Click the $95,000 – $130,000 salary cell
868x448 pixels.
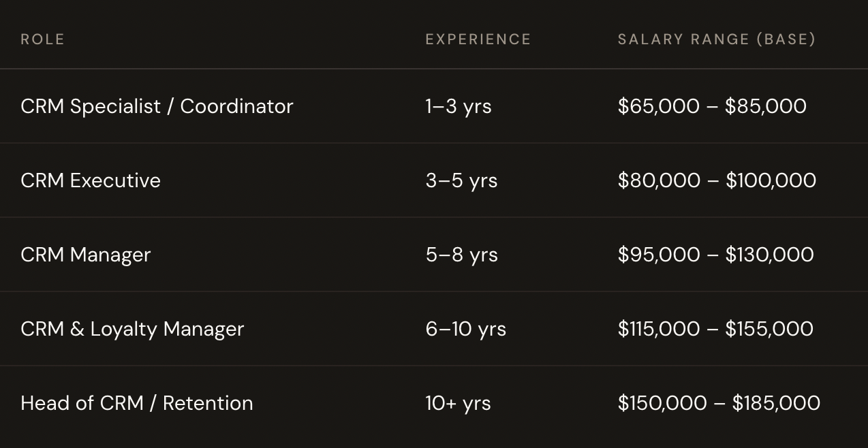pos(715,255)
